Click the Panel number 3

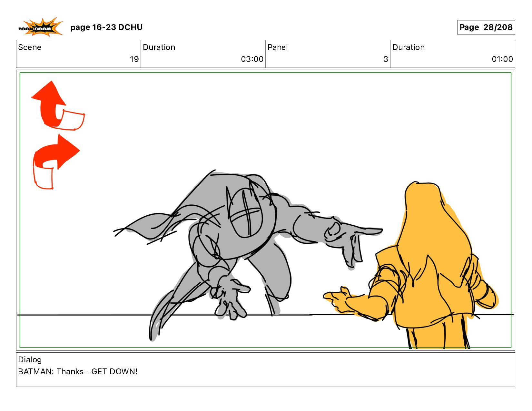coord(386,59)
